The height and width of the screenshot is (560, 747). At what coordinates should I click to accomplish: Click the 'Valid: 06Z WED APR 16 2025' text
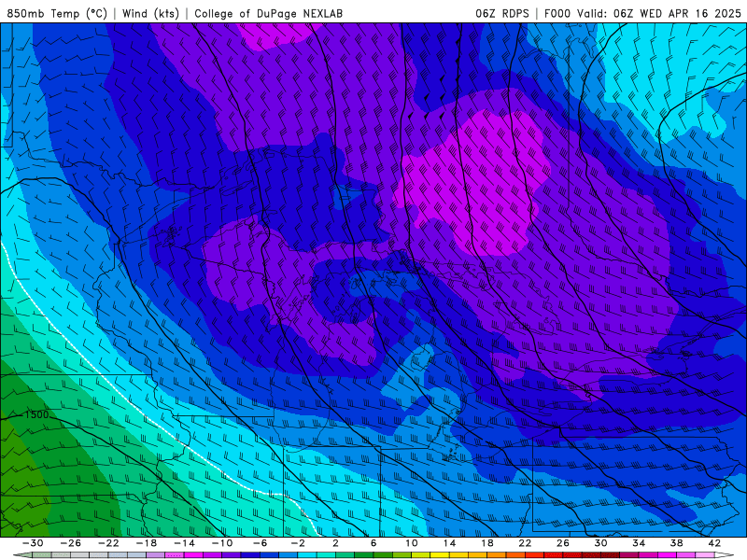coord(659,13)
